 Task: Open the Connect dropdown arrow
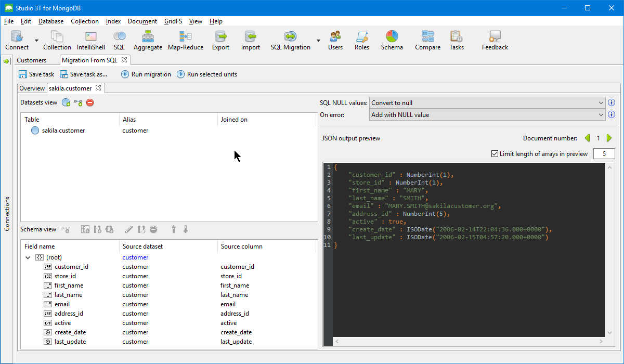click(36, 41)
